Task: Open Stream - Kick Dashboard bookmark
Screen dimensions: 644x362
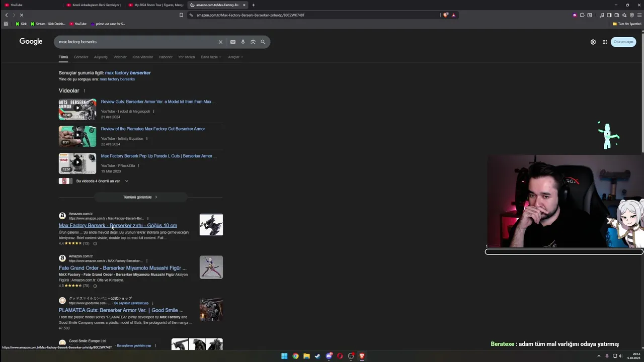Action: tap(48, 24)
